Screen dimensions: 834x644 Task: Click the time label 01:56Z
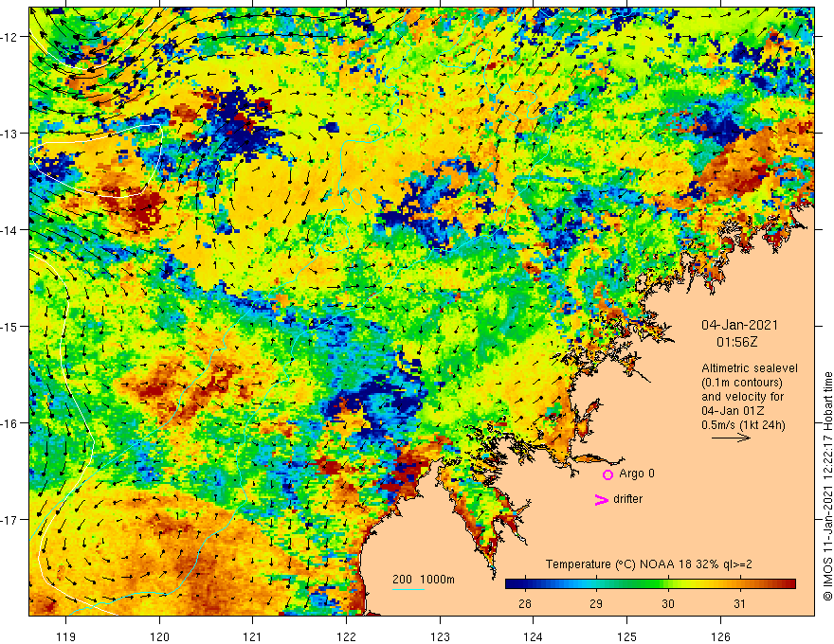[x=736, y=342]
